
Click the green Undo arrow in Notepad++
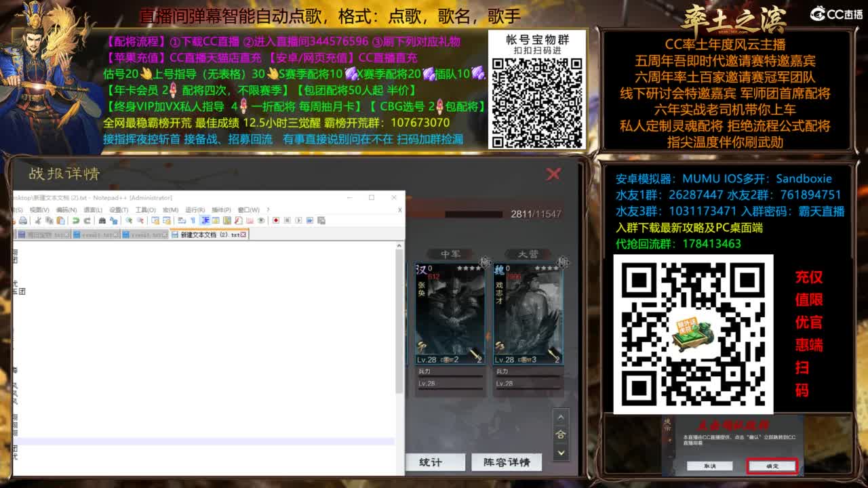76,220
